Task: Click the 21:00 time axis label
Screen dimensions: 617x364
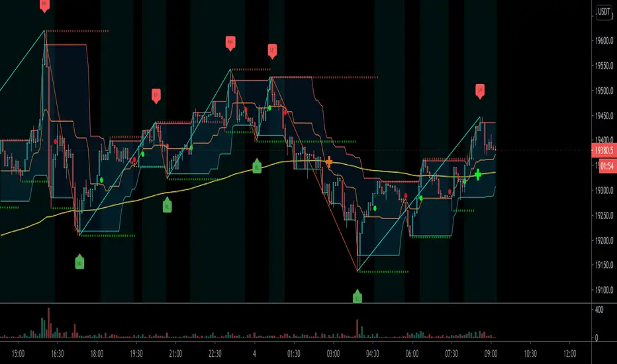Action: pyautogui.click(x=175, y=354)
